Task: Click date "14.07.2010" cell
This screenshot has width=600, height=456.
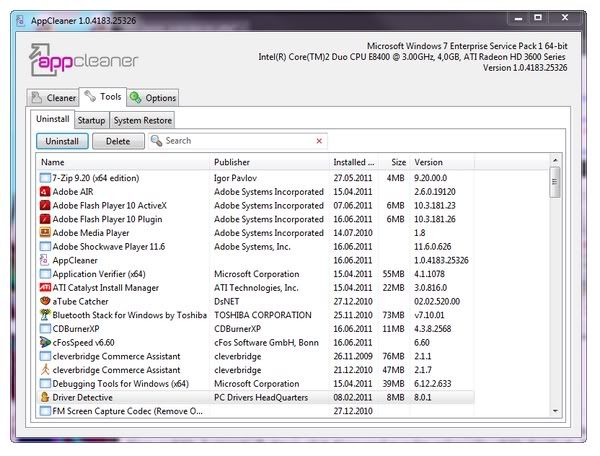Action: (353, 233)
